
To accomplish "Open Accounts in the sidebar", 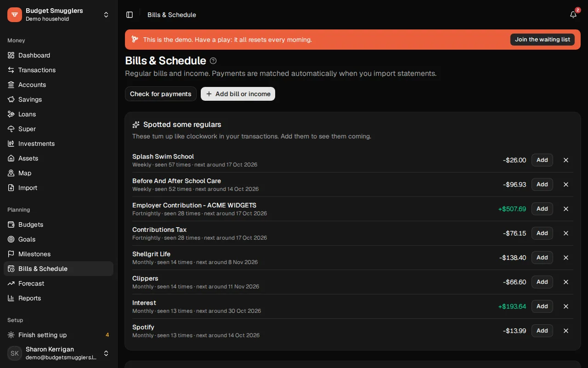I will 58,85.
